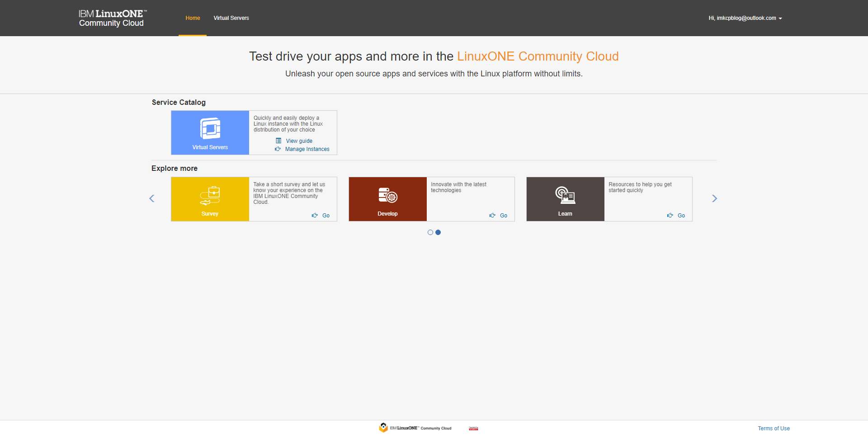Click the View guide list icon

click(278, 141)
